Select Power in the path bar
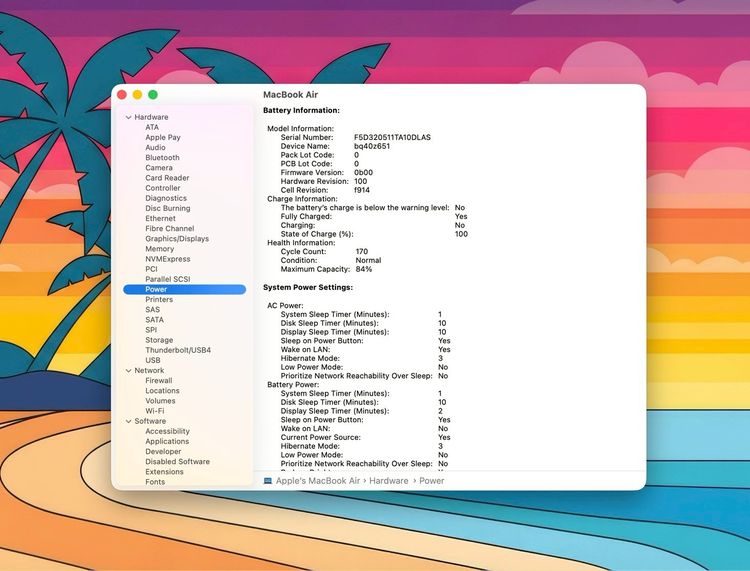Image resolution: width=750 pixels, height=571 pixels. 431,481
